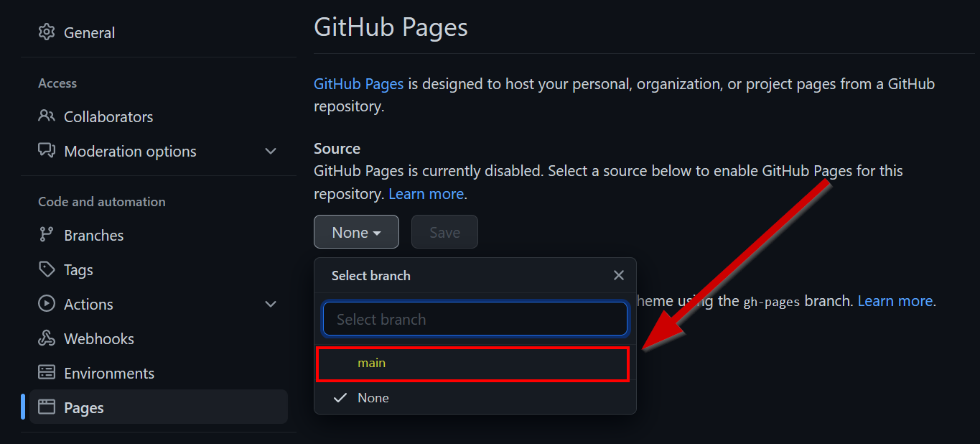980x444 pixels.
Task: Click the Actions play-circle icon
Action: [47, 304]
